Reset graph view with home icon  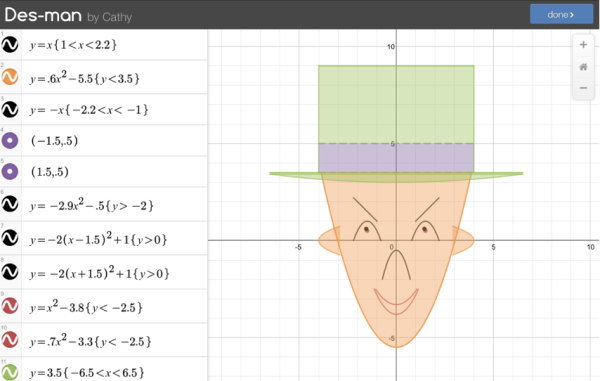point(583,67)
